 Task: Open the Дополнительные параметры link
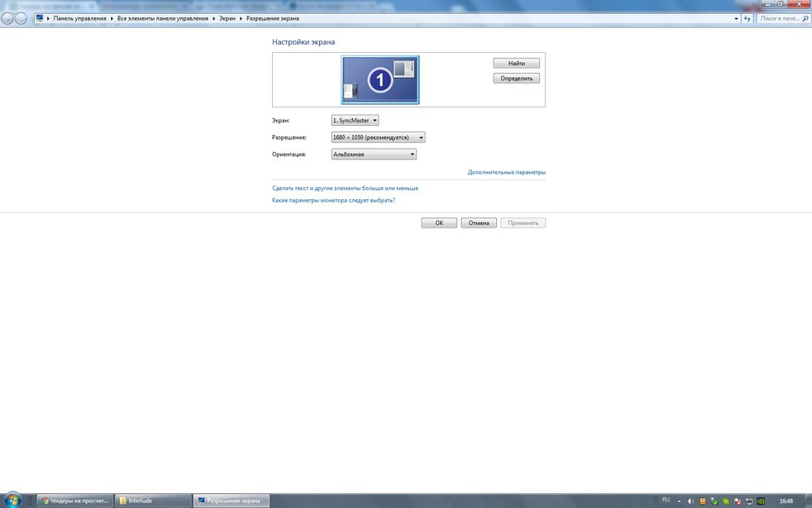click(507, 172)
